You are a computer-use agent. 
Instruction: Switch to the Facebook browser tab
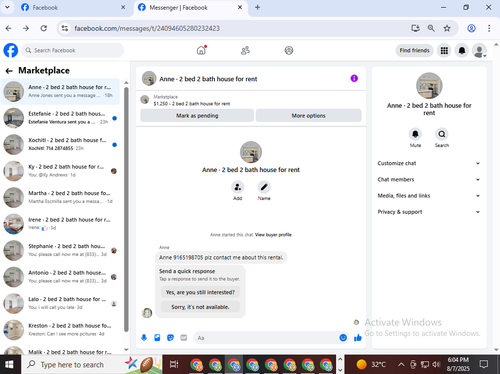(x=73, y=7)
